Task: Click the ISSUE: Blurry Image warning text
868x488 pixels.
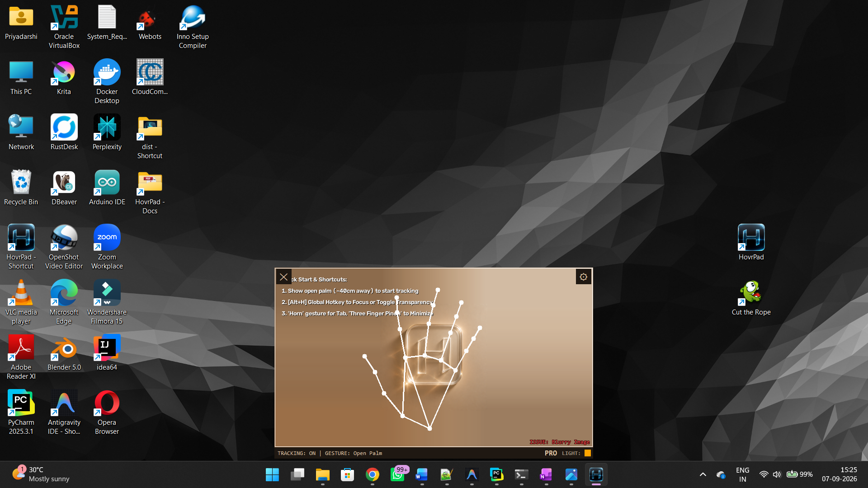Action: 560,442
